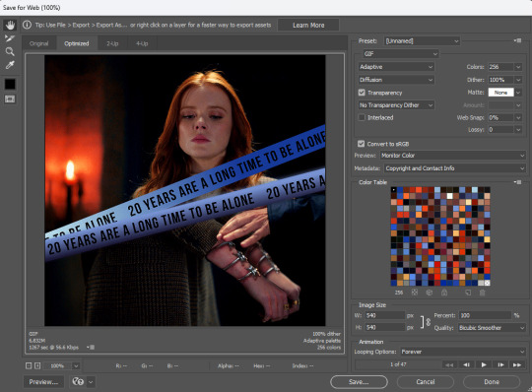Open the Preview Monitor Color dropdown
Screen dimensions: 532x392
click(x=452, y=156)
